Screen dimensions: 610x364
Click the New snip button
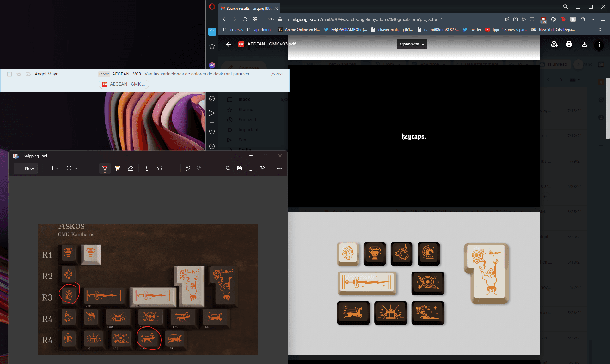26,168
